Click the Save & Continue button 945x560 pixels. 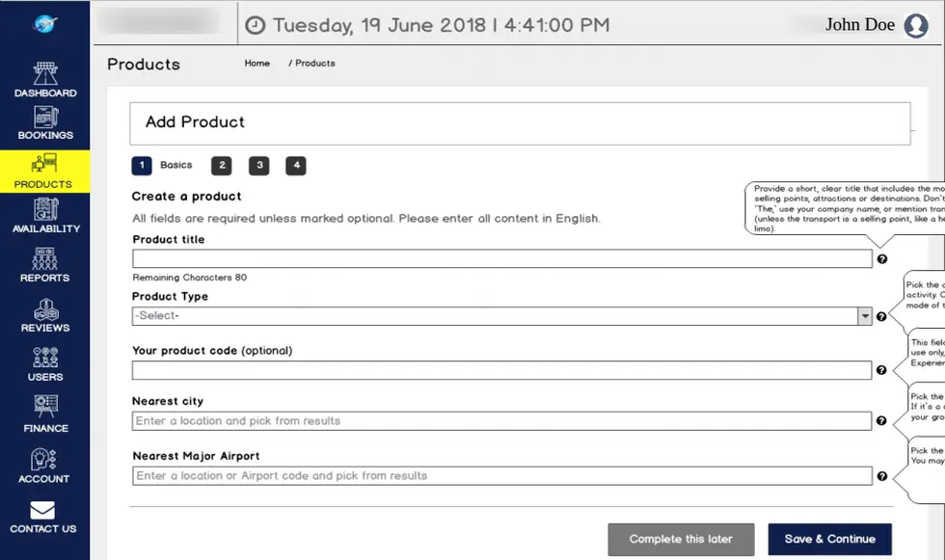tap(830, 539)
